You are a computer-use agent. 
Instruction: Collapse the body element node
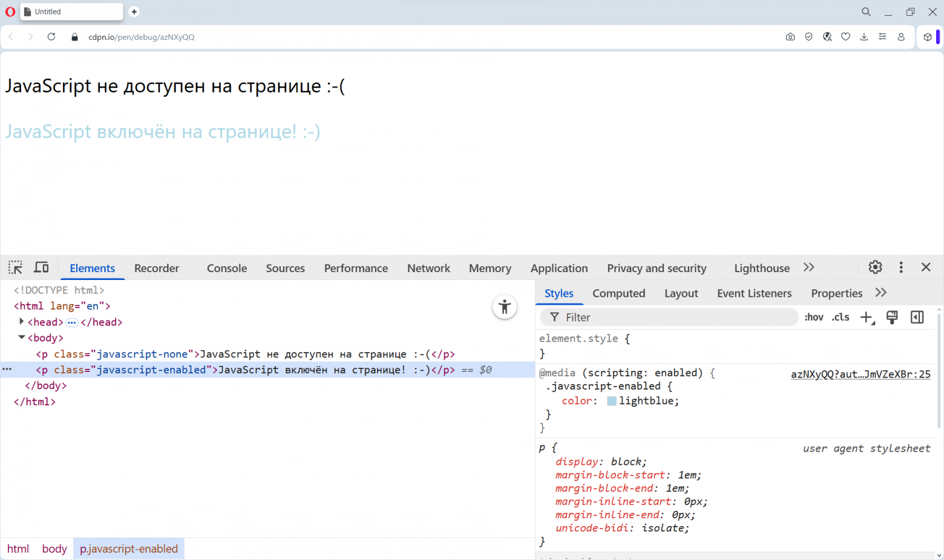tap(22, 337)
